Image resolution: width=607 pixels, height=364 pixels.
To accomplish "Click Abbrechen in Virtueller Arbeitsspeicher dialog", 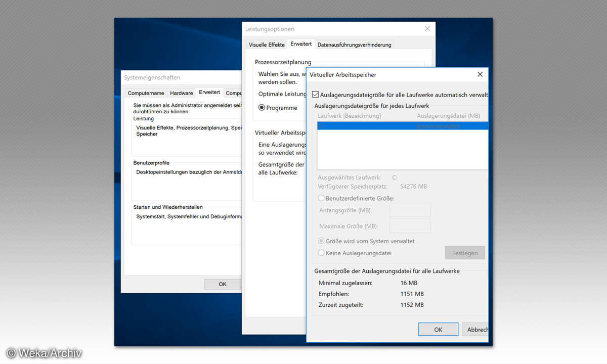I will (x=475, y=330).
